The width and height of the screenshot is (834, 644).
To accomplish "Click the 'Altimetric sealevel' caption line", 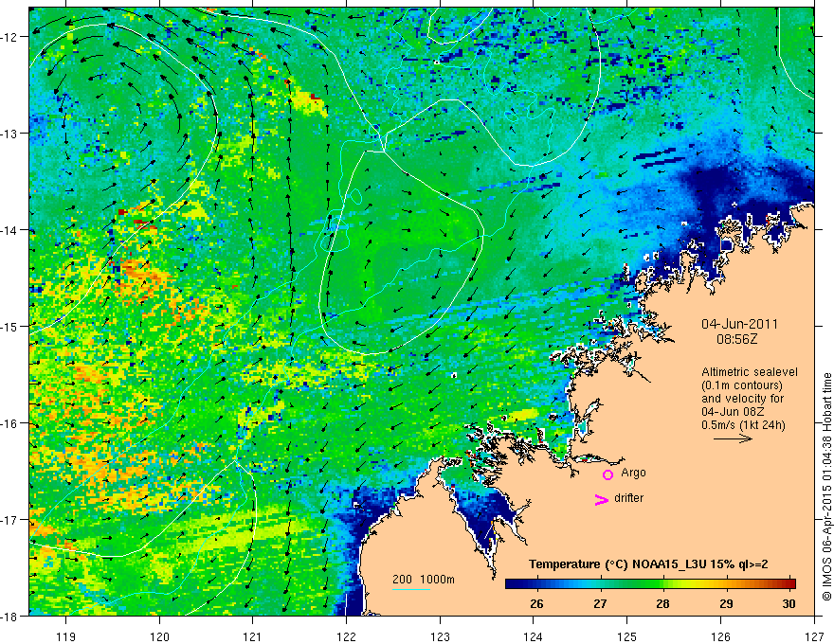I will point(750,372).
